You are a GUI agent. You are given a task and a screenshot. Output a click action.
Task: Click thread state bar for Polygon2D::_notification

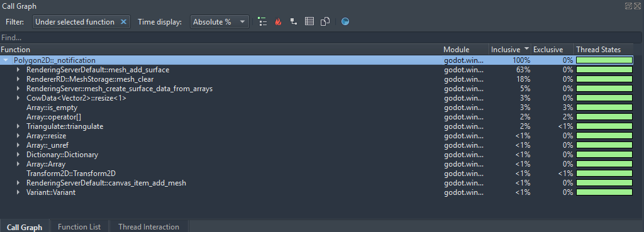tap(604, 60)
